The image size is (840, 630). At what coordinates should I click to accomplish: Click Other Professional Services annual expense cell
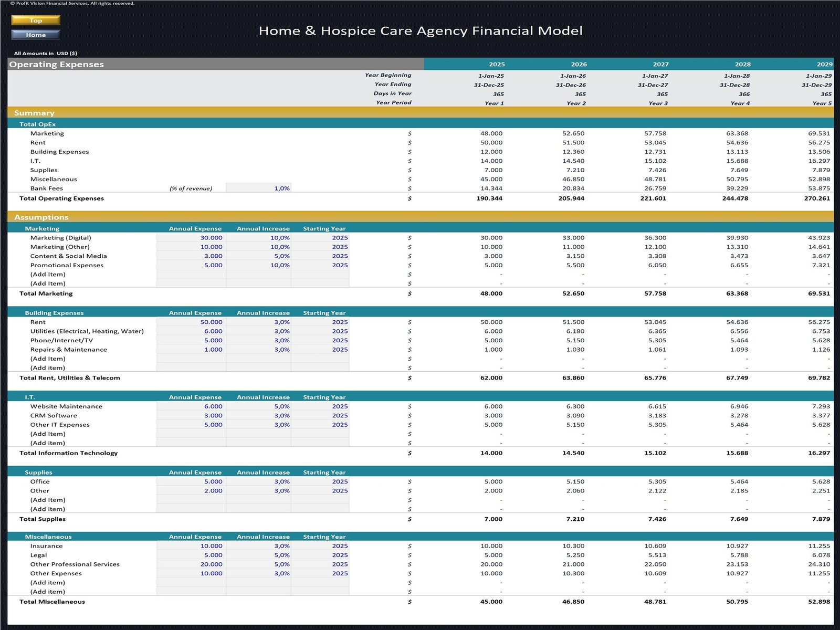point(191,564)
